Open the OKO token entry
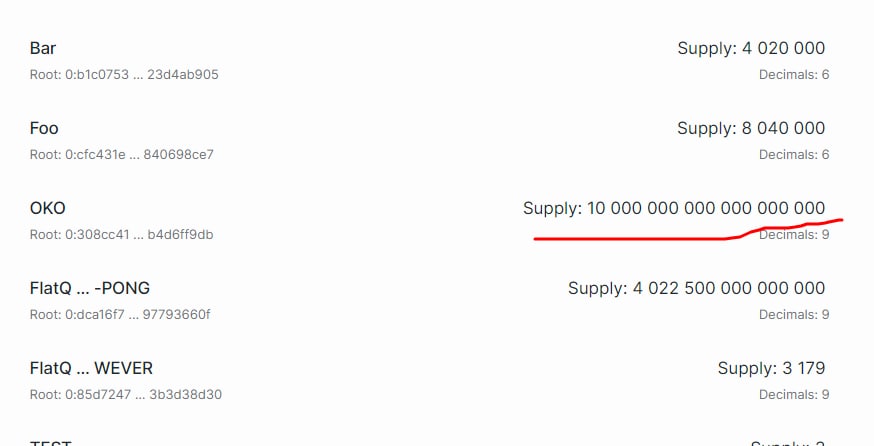Screen dimensions: 874x446 [48, 208]
